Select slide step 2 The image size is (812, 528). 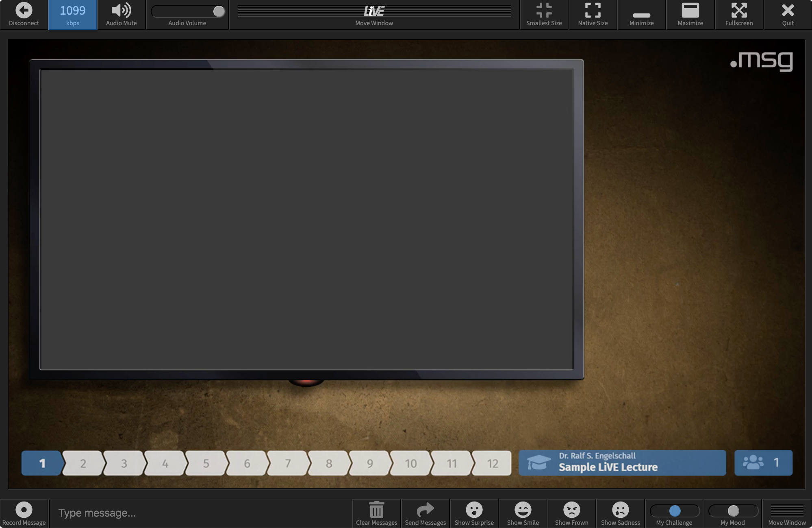pyautogui.click(x=83, y=463)
